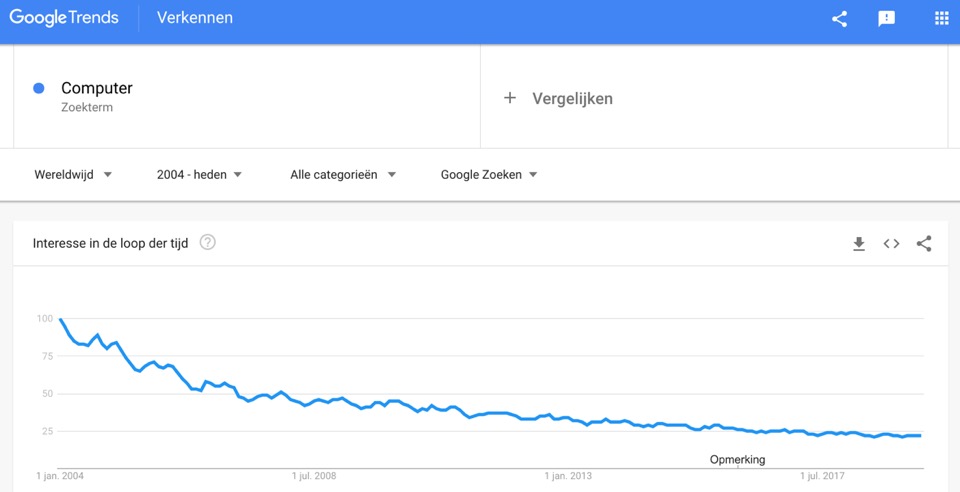Open the feedback icon in the header
The image size is (960, 492).
click(x=887, y=19)
